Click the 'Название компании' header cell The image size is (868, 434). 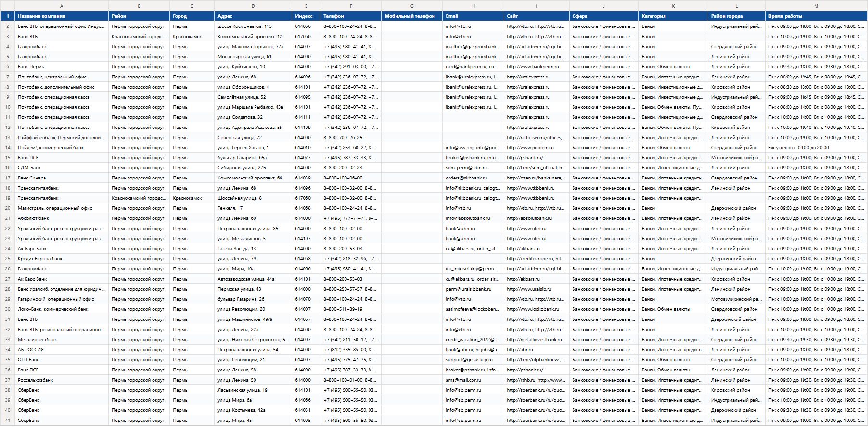pos(62,16)
